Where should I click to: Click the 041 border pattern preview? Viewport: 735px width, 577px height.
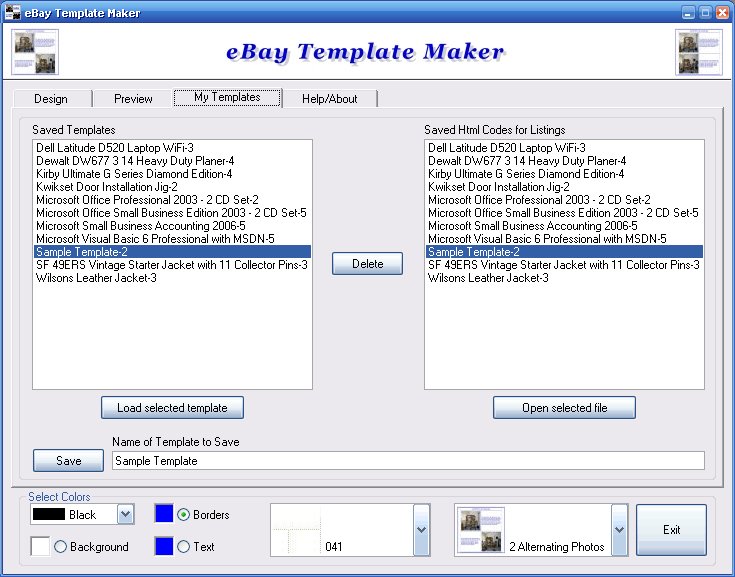[x=297, y=530]
